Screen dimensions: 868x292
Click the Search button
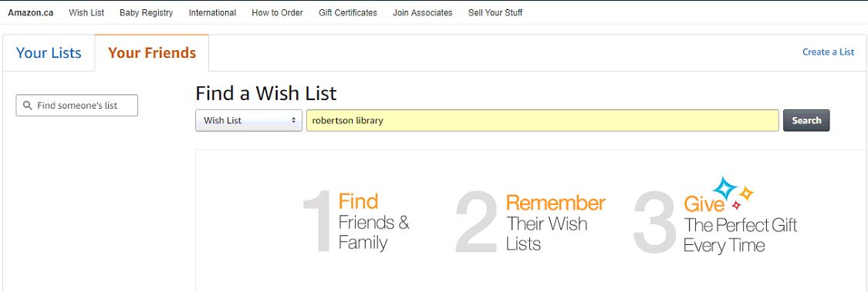point(806,120)
